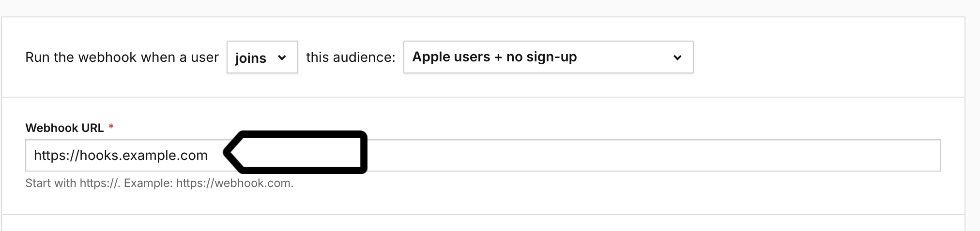980x231 pixels.
Task: Click the chevron in the audience selector
Action: click(677, 58)
